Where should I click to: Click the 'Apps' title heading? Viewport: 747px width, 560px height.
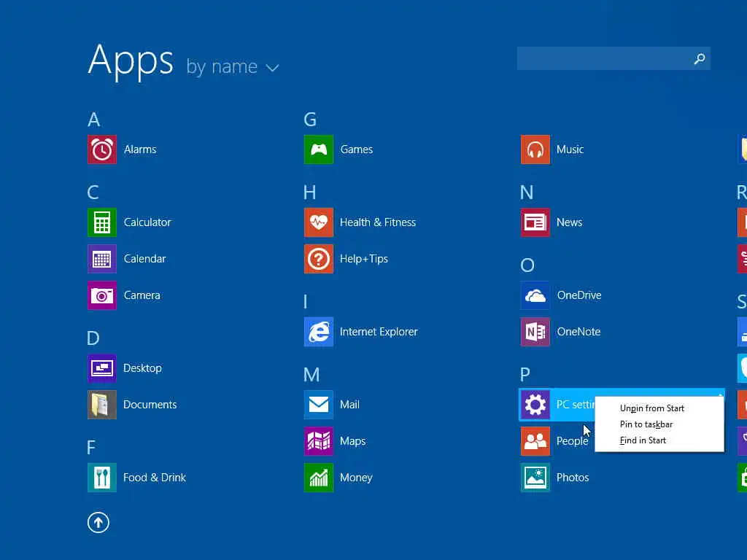tap(131, 61)
